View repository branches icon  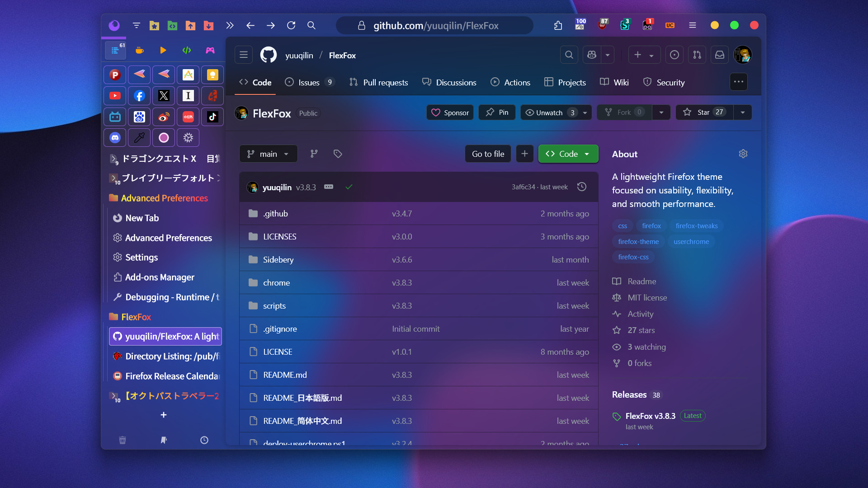click(314, 154)
